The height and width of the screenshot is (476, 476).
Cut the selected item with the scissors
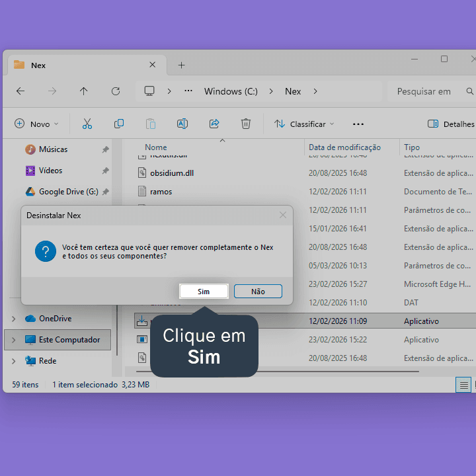click(x=87, y=124)
